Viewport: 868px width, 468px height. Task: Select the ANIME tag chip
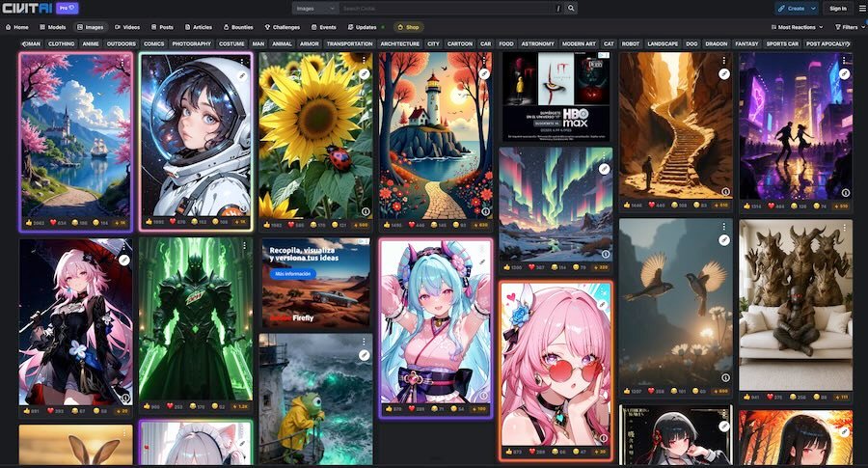click(91, 43)
